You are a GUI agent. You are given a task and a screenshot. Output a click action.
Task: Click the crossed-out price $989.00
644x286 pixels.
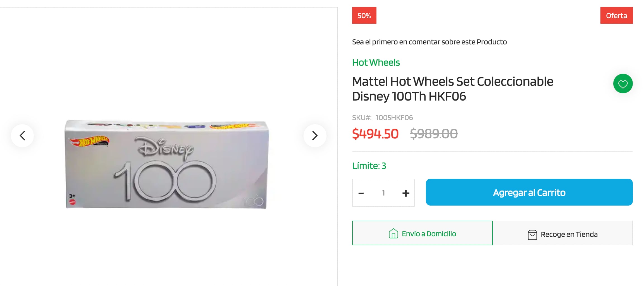point(434,134)
